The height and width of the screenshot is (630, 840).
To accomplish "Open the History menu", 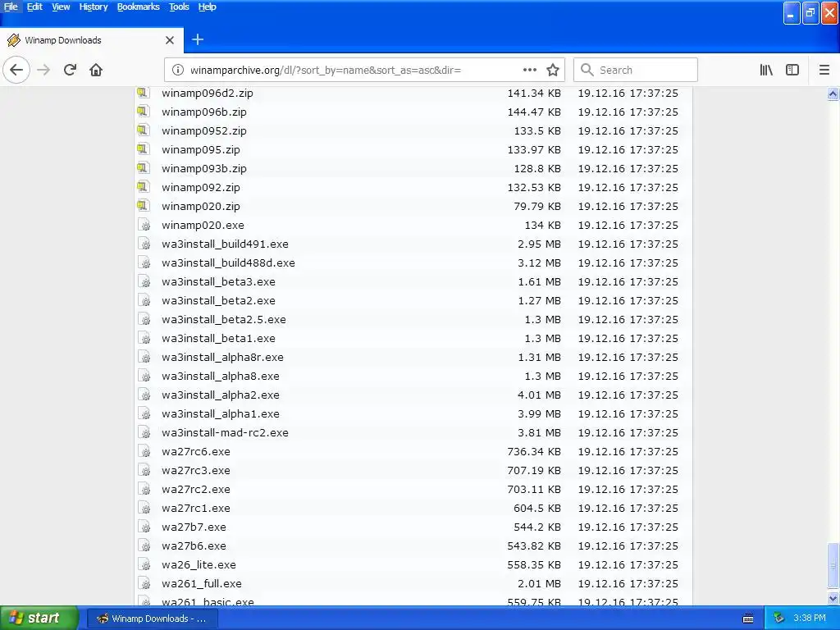I will [94, 7].
